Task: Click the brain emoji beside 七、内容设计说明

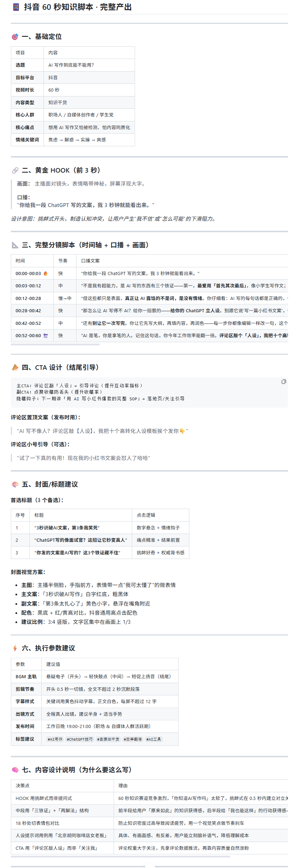Action: [15, 770]
